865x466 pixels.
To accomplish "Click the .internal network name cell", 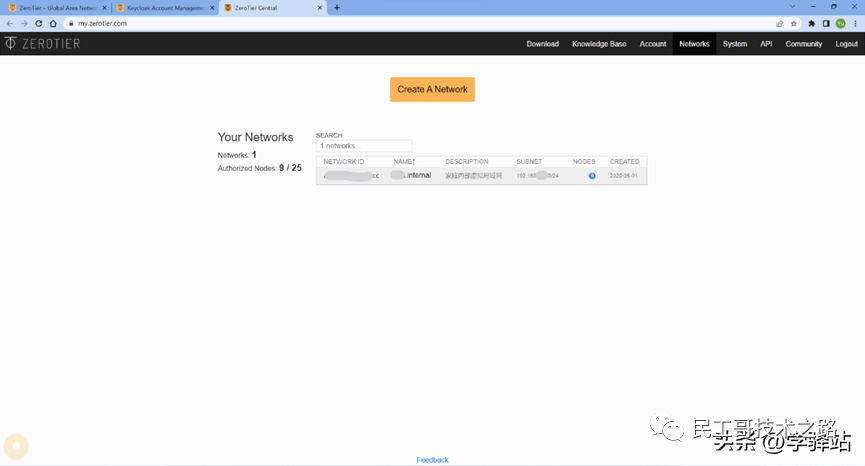I will (x=411, y=175).
